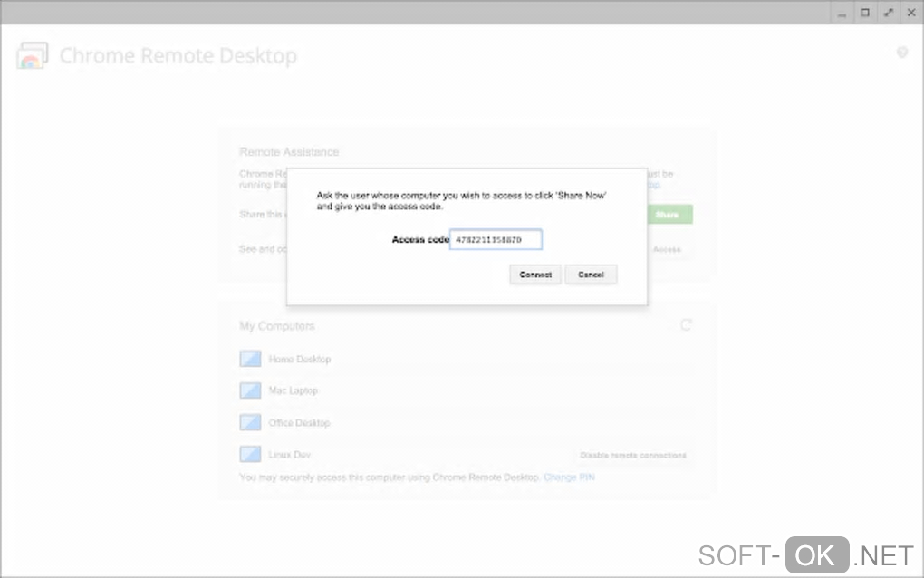This screenshot has width=924, height=578.
Task: Click the Office Desktop label
Action: click(299, 422)
